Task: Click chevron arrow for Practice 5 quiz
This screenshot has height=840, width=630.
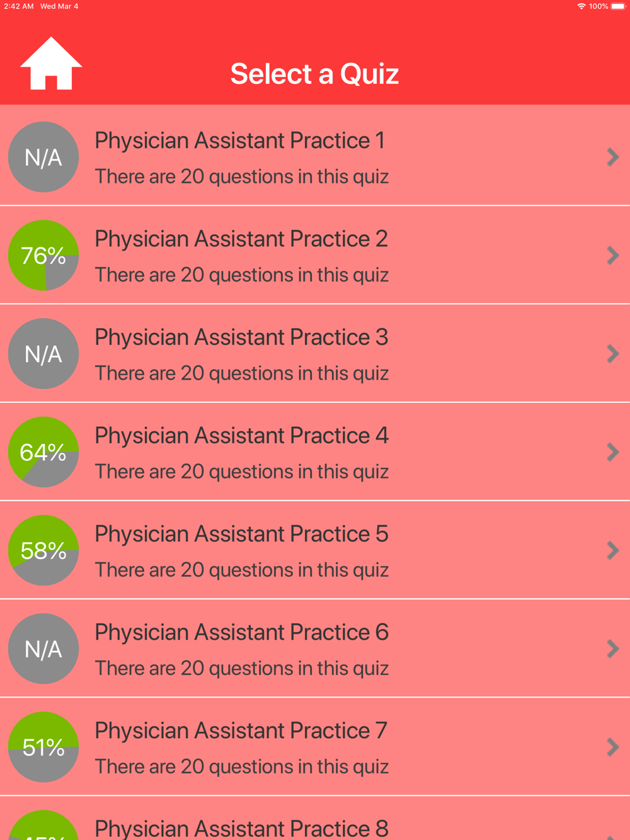Action: click(x=613, y=550)
